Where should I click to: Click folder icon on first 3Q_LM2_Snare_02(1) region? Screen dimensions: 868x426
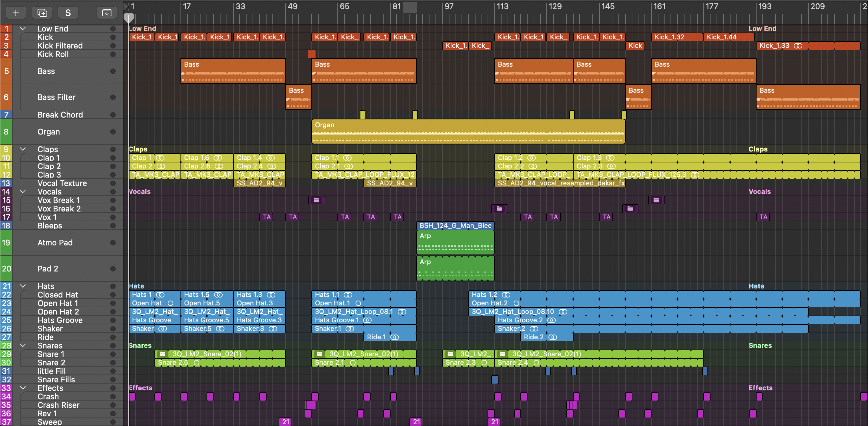(x=162, y=354)
